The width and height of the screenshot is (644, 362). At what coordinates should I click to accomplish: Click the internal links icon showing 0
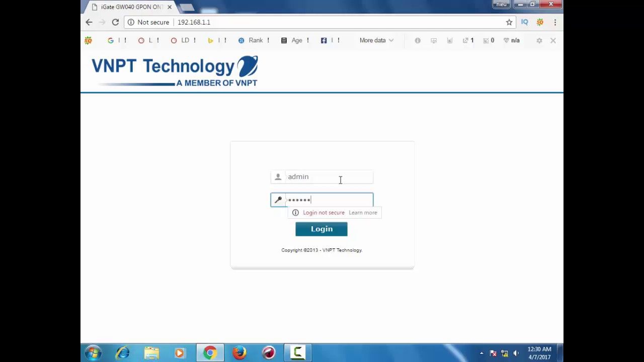click(x=488, y=40)
